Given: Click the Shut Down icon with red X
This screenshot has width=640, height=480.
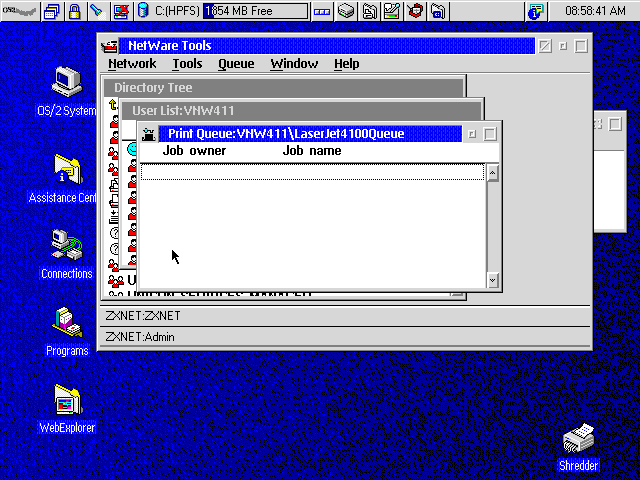Looking at the screenshot, I should (122, 11).
